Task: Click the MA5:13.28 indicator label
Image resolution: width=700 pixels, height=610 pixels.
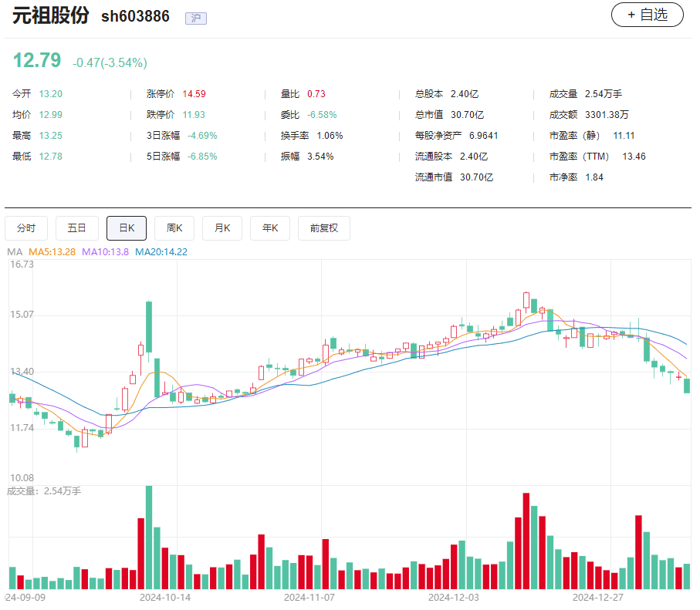Action: point(52,252)
